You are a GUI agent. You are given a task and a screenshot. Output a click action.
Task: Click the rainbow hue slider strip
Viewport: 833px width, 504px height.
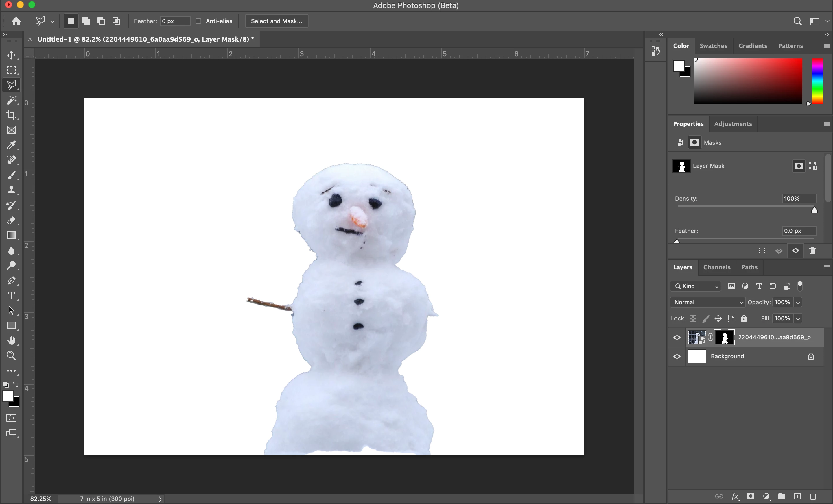(817, 81)
